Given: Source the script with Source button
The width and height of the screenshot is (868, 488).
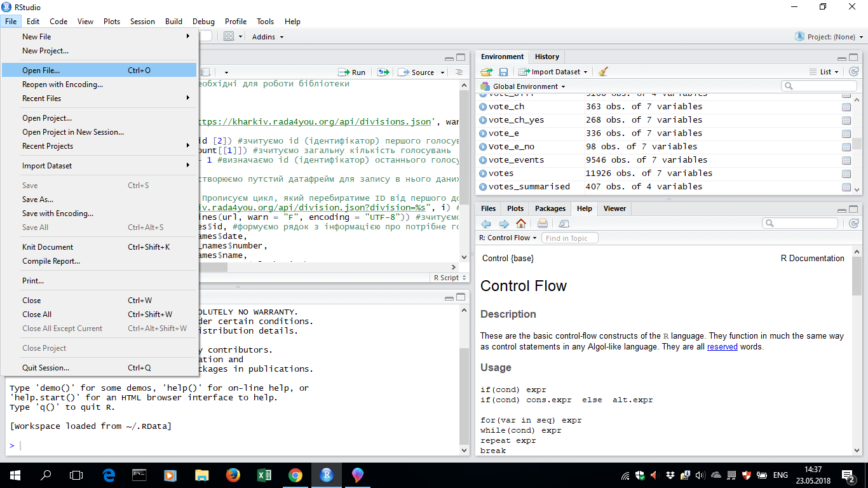Looking at the screenshot, I should point(417,72).
